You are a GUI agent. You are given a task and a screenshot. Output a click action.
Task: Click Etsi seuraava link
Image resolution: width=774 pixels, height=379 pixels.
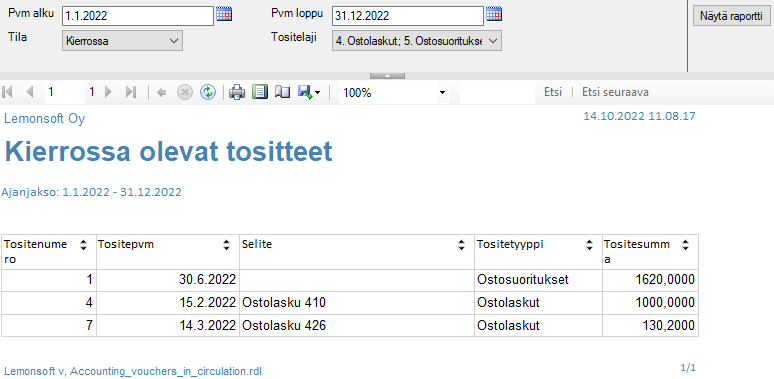[616, 92]
